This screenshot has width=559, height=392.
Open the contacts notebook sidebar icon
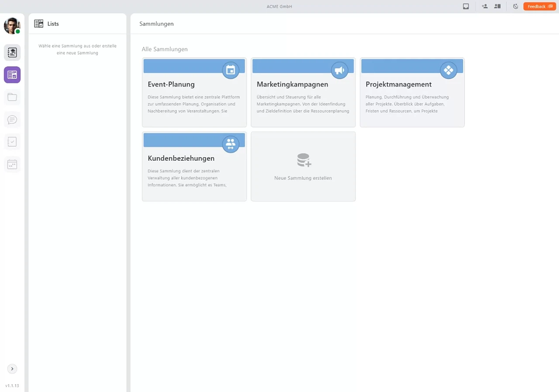click(x=12, y=52)
